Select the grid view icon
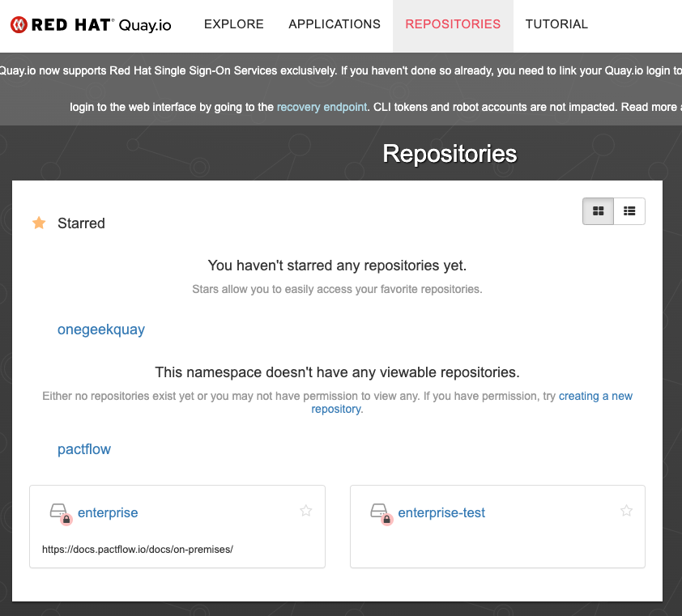The image size is (682, 616). click(x=598, y=210)
